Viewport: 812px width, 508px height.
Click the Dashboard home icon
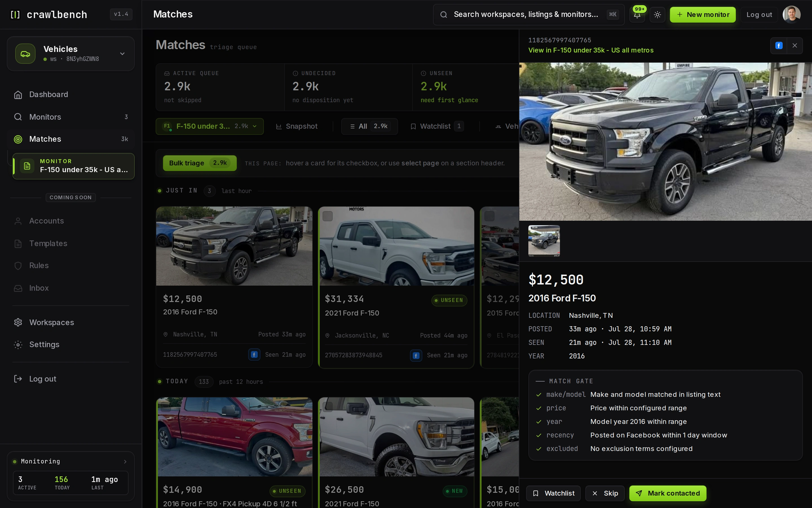[18, 95]
